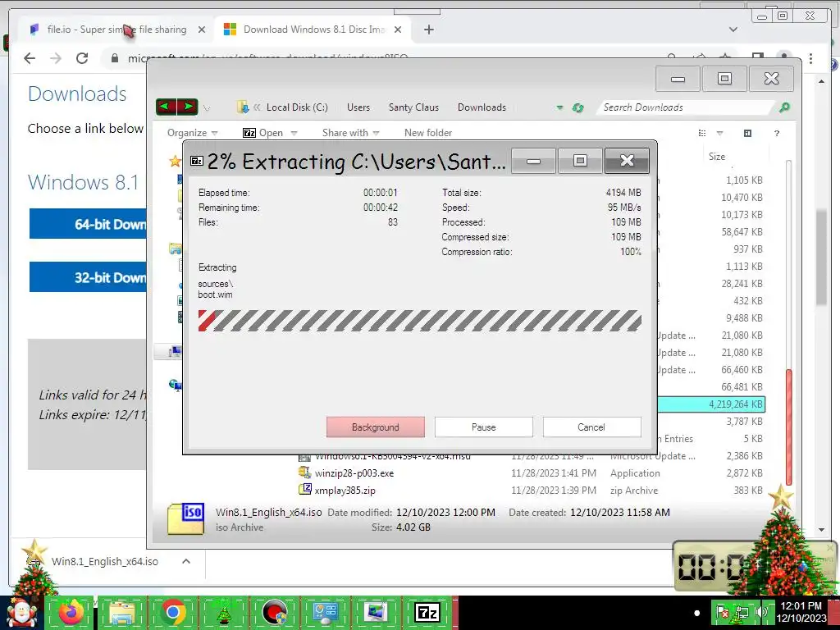Open more view options dropdown arrow
The height and width of the screenshot is (630, 840).
click(x=719, y=133)
